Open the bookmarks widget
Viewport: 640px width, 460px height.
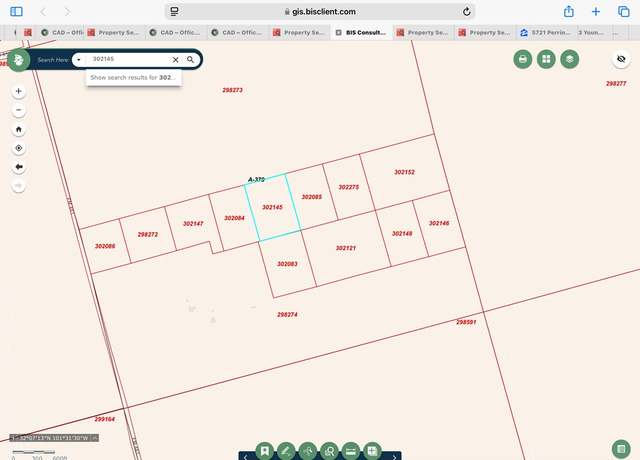click(x=264, y=451)
